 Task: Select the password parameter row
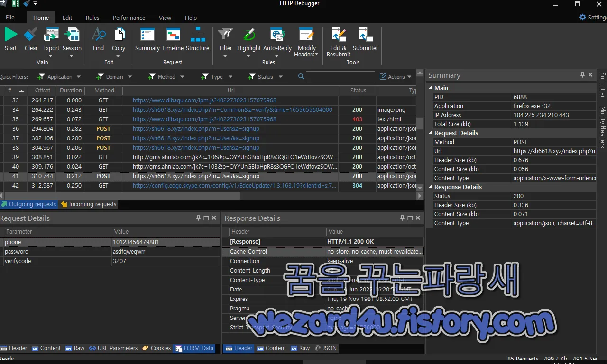click(x=110, y=252)
